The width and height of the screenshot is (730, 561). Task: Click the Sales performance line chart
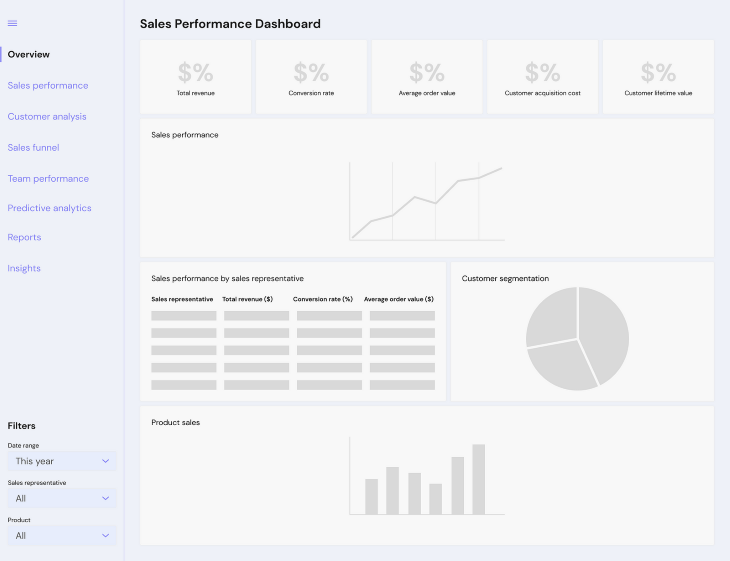427,201
